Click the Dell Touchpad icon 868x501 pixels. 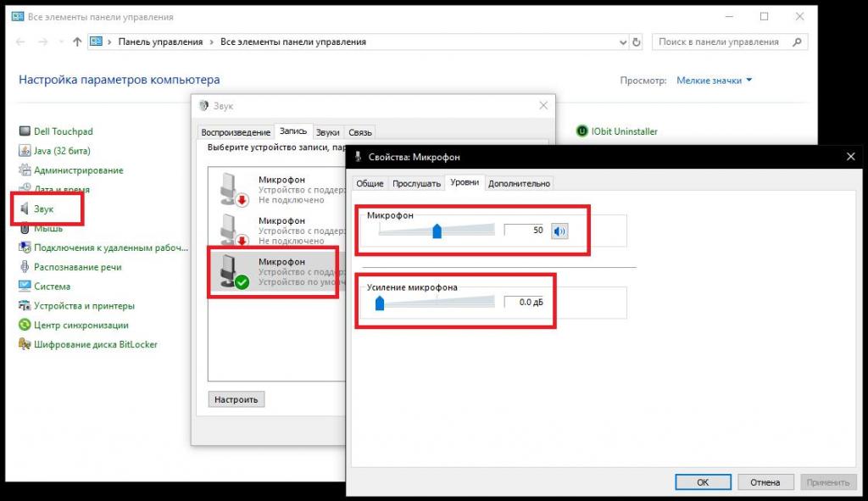[25, 131]
